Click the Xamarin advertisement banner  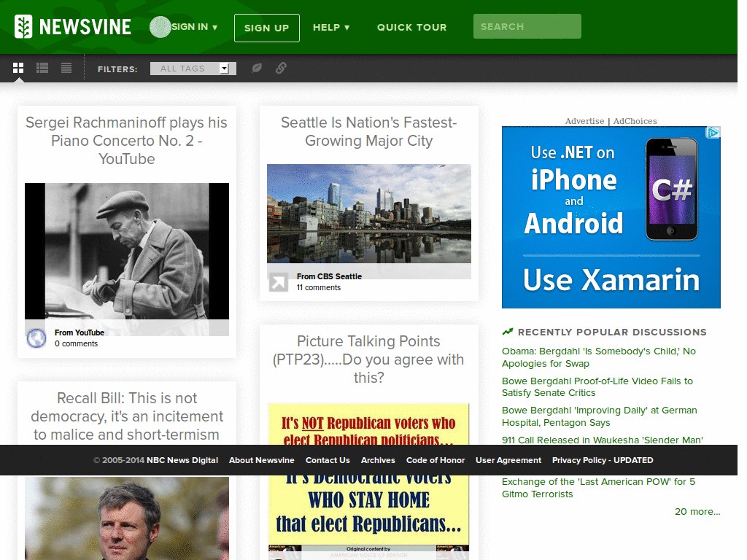tap(611, 217)
